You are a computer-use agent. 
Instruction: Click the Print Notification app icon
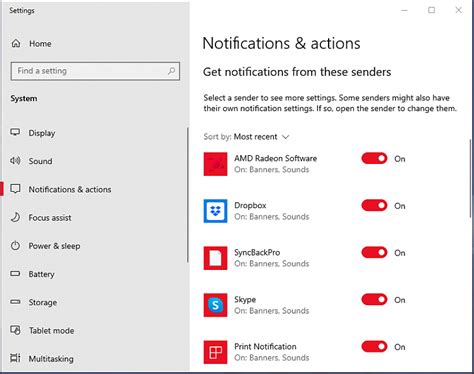pos(215,352)
